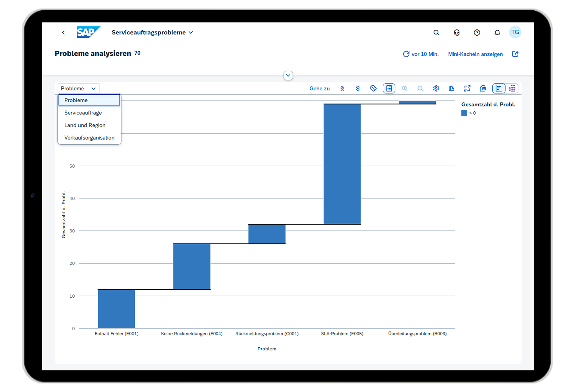Expand the collapsed header chevron
The height and width of the screenshot is (392, 575).
coord(288,75)
